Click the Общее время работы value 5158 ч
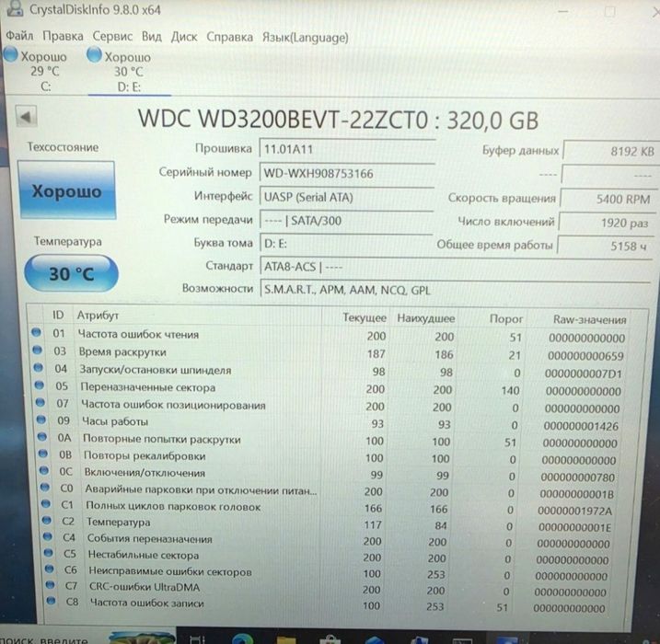This screenshot has height=644, width=660. (606, 246)
